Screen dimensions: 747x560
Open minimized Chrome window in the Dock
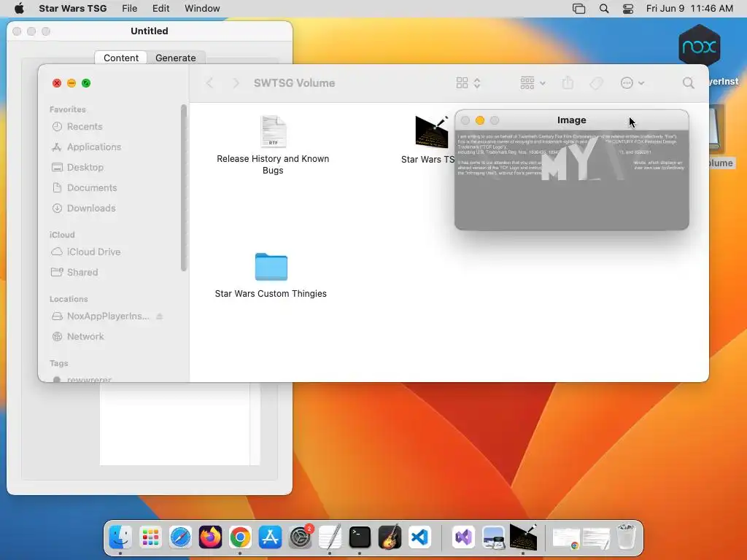566,538
